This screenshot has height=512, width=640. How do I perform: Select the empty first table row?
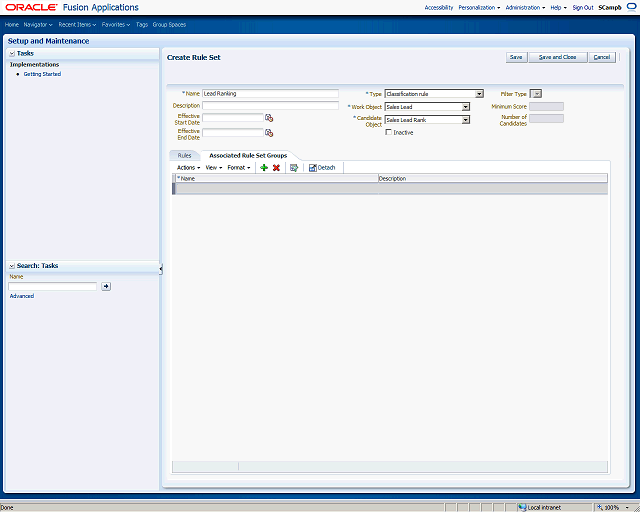(390, 189)
